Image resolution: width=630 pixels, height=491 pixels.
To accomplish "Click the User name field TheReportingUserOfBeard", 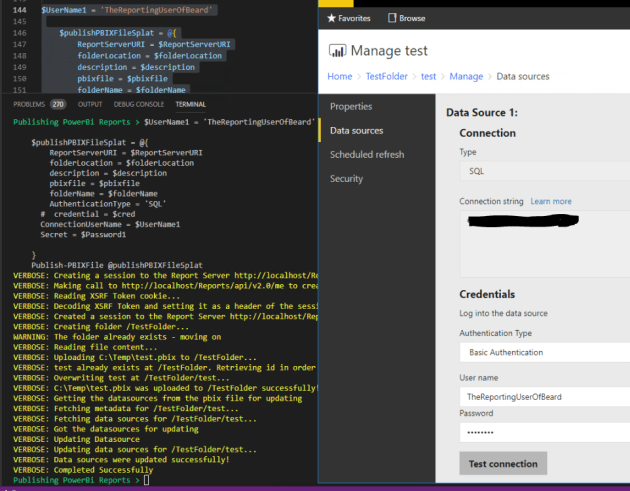I will click(x=544, y=397).
